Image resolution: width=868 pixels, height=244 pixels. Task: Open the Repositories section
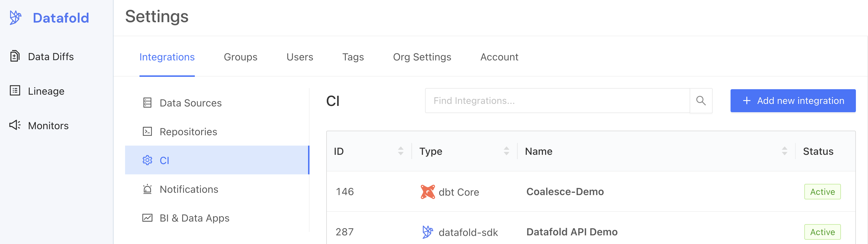[x=188, y=131]
